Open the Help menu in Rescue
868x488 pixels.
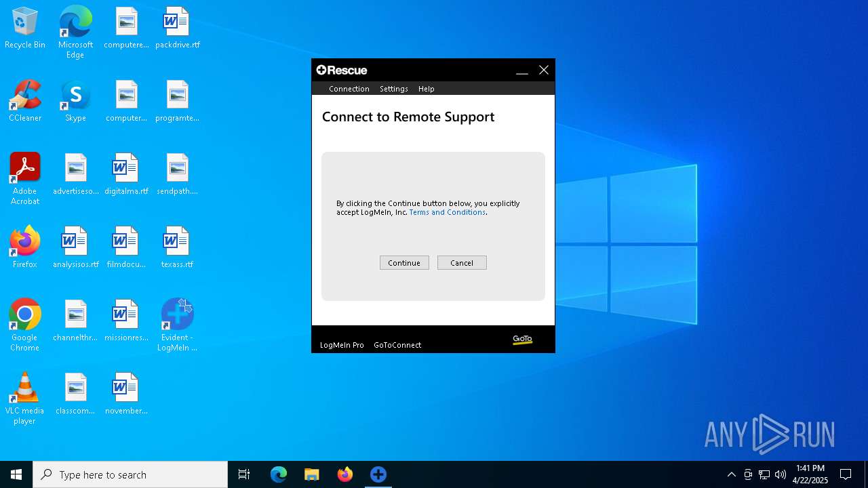pos(426,89)
